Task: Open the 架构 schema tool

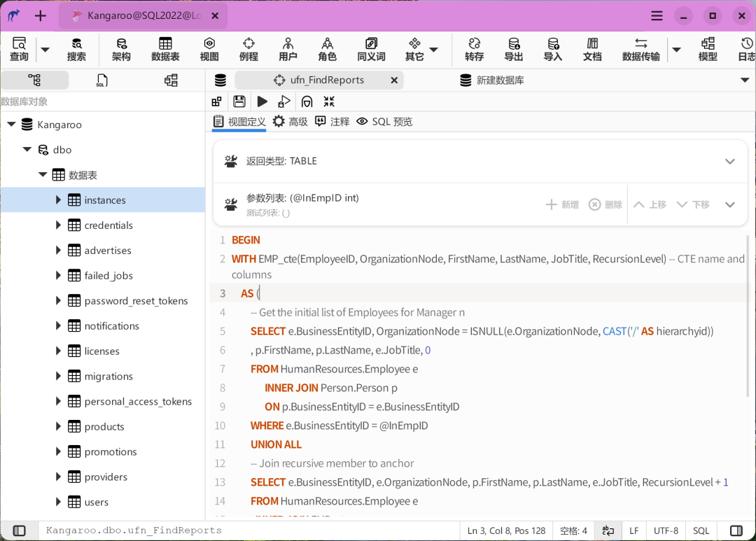Action: pos(121,49)
